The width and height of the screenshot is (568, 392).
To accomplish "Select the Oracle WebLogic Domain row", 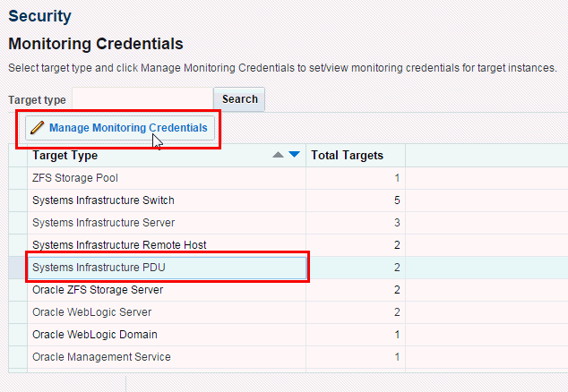I will pyautogui.click(x=94, y=335).
